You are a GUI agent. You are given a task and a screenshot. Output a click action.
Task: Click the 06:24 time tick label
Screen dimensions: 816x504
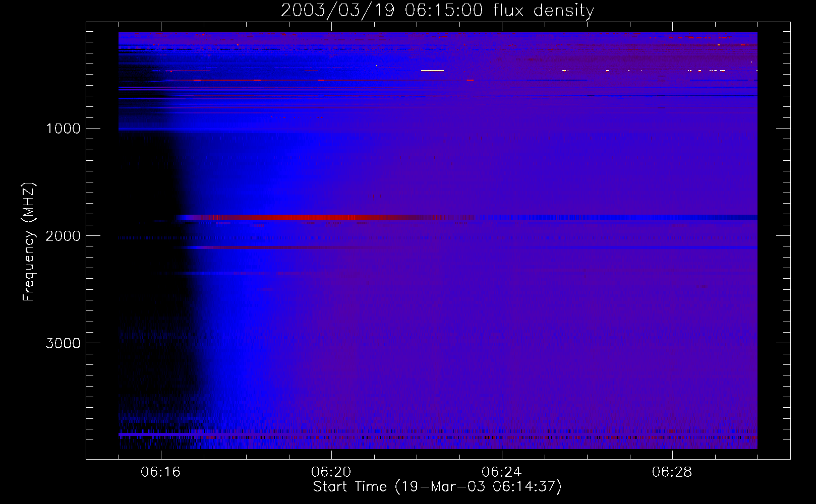(x=502, y=472)
